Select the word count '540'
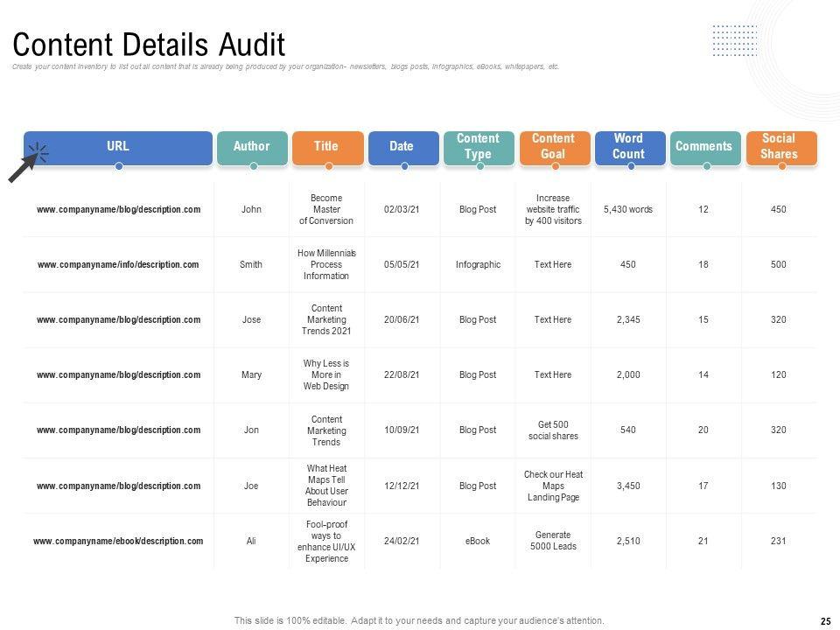The height and width of the screenshot is (630, 840). click(x=628, y=430)
